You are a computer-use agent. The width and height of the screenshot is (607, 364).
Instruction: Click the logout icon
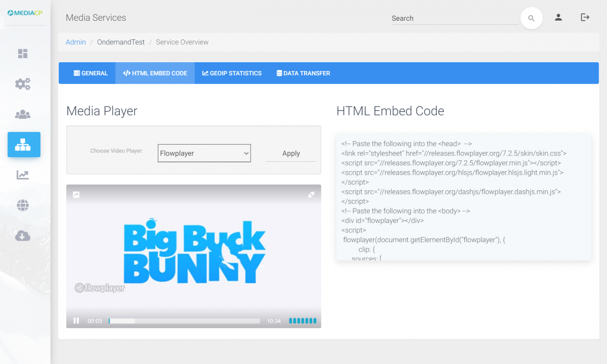click(x=585, y=18)
